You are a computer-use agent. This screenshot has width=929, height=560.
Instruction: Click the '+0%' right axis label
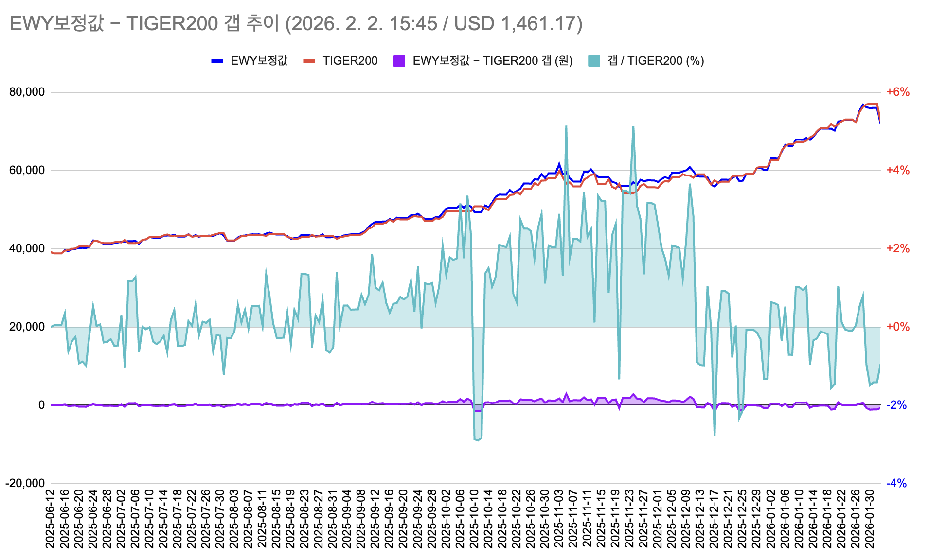tap(898, 327)
